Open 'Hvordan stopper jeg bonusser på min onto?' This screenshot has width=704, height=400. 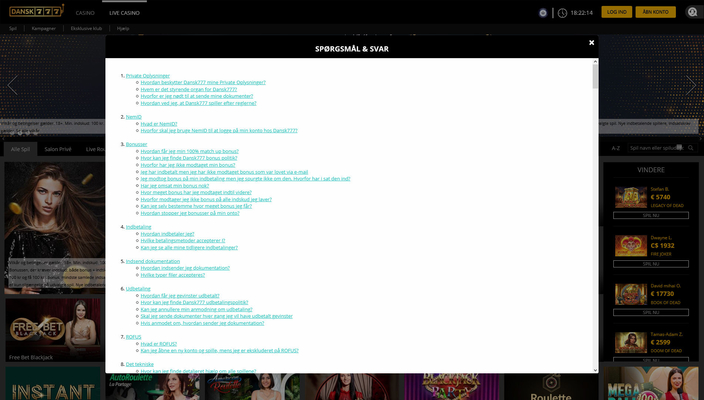click(190, 213)
